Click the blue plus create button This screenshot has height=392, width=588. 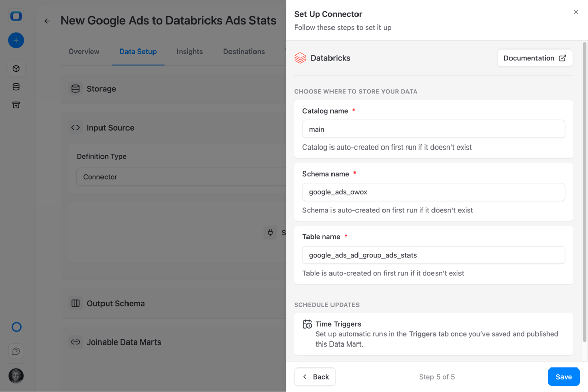(16, 40)
